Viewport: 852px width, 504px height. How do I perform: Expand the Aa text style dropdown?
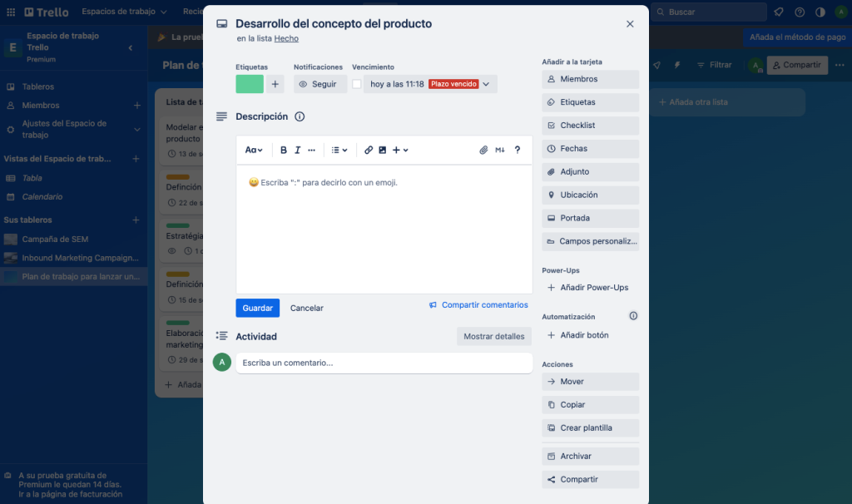click(x=255, y=150)
